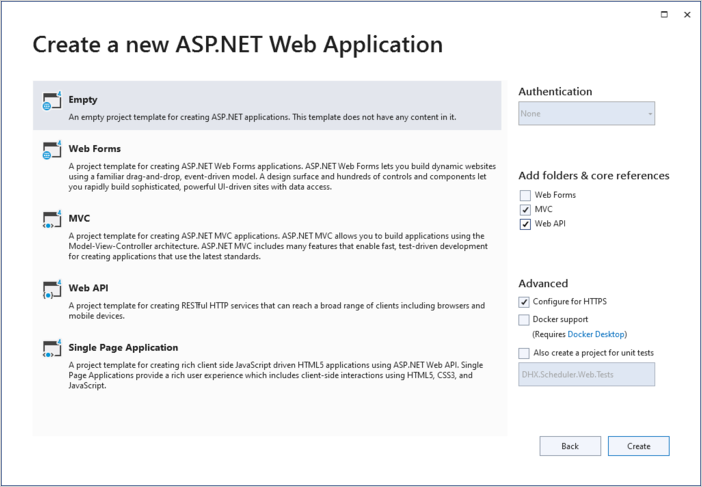Screen dimensions: 702x487
Task: Click the MVC template icon
Action: pos(52,220)
